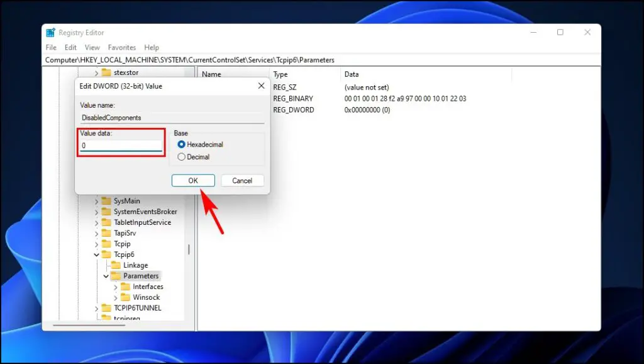The height and width of the screenshot is (364, 644).
Task: Select the Winsock tree item label
Action: pos(146,297)
